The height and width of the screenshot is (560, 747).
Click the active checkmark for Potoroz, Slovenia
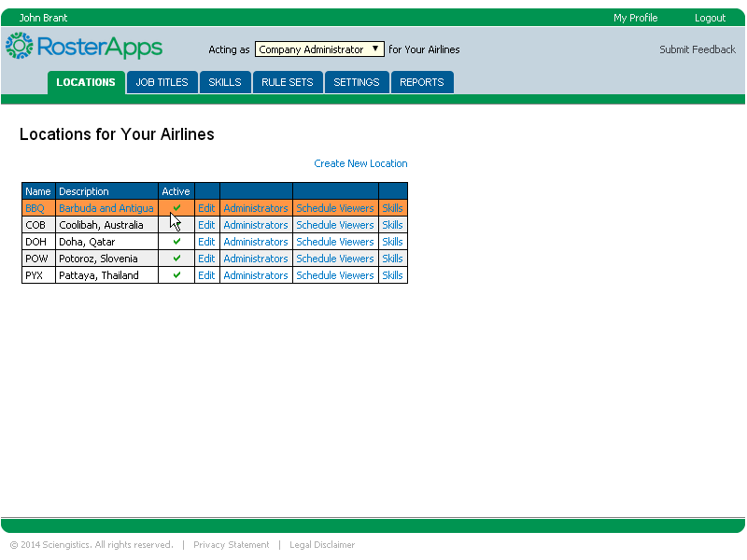tap(176, 259)
